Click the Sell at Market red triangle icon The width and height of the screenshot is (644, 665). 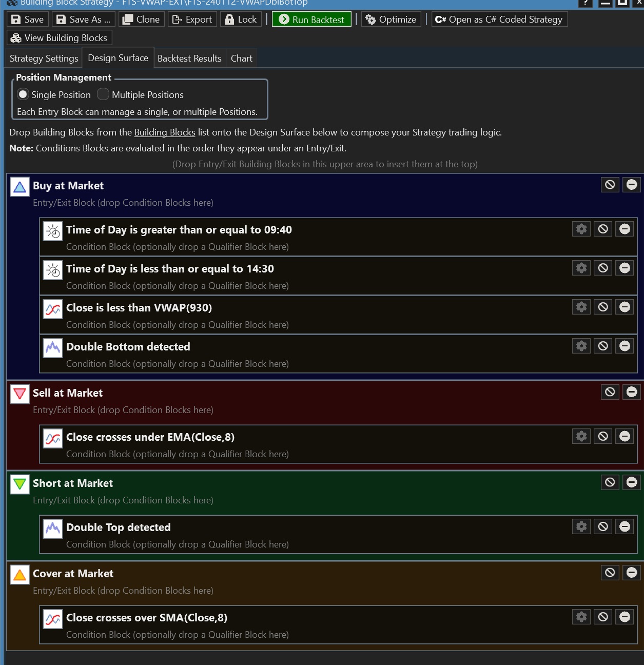(x=19, y=394)
